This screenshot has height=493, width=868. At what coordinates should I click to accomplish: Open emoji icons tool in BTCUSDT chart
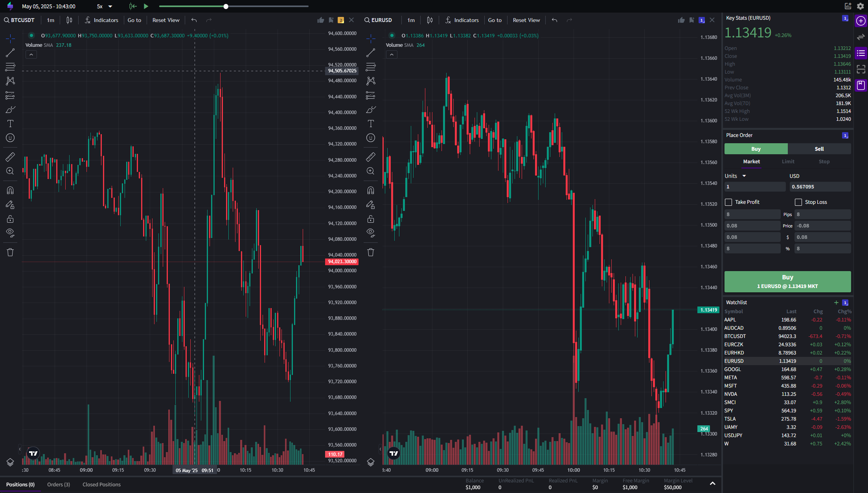(x=10, y=138)
